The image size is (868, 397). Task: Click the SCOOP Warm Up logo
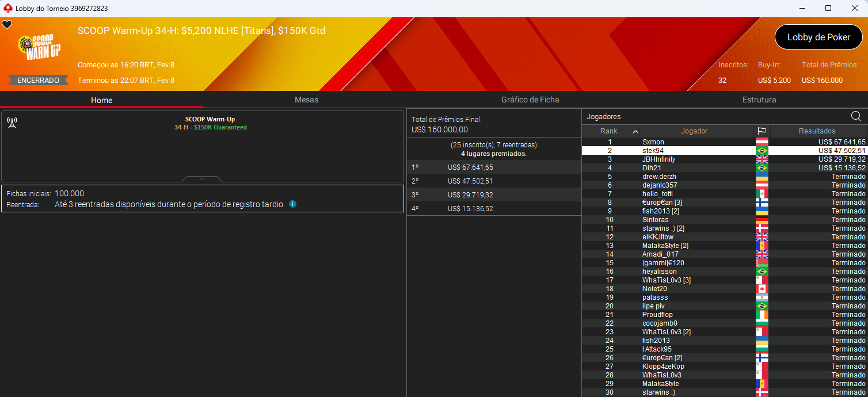39,47
